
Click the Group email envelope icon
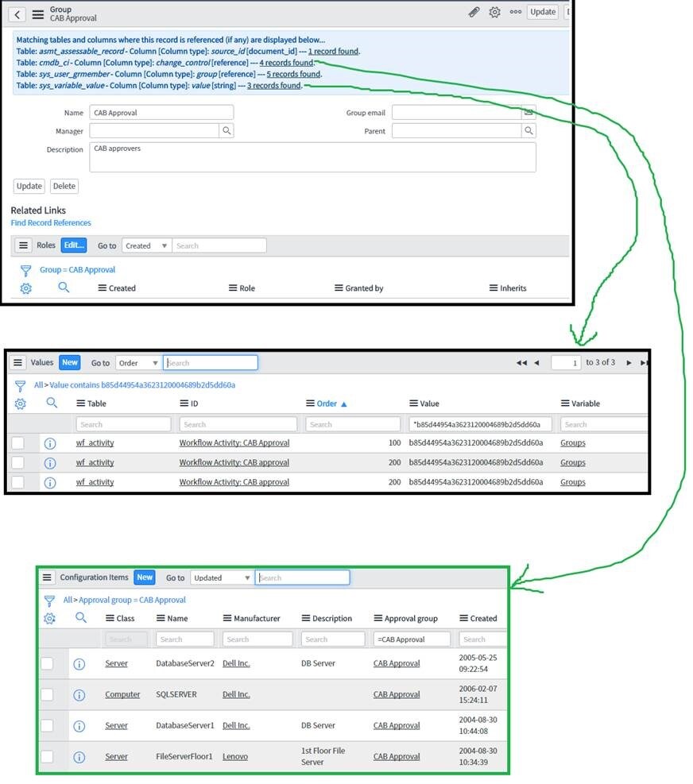[x=528, y=112]
